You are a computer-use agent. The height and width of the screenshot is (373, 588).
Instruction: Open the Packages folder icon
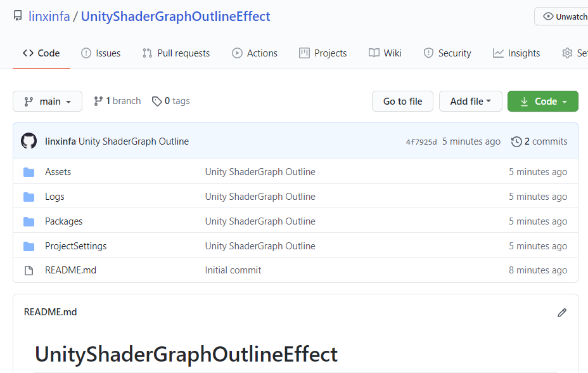point(29,221)
